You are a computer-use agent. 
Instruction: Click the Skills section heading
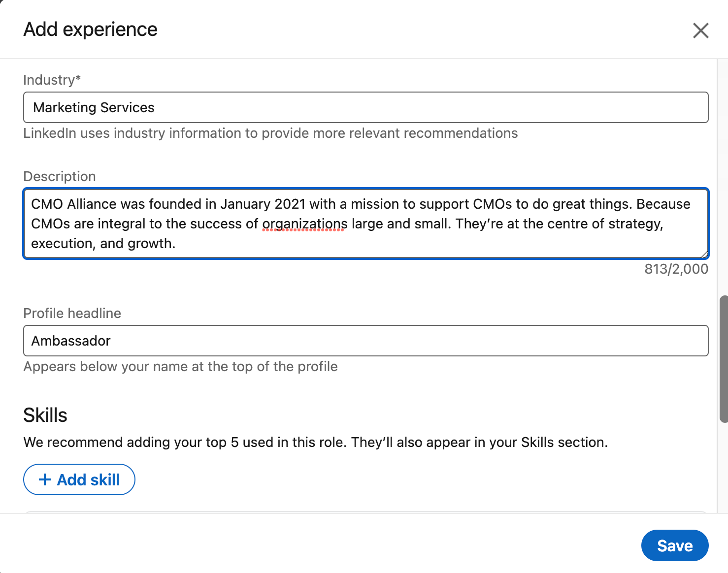click(45, 415)
